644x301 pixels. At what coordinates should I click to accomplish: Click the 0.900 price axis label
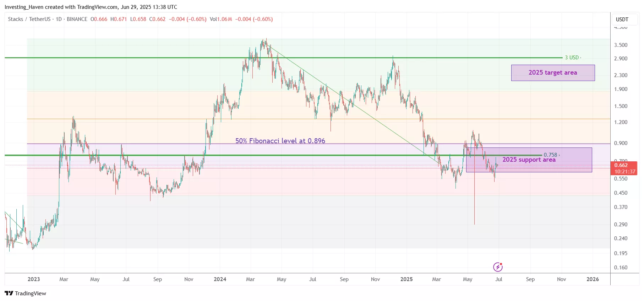coord(621,143)
